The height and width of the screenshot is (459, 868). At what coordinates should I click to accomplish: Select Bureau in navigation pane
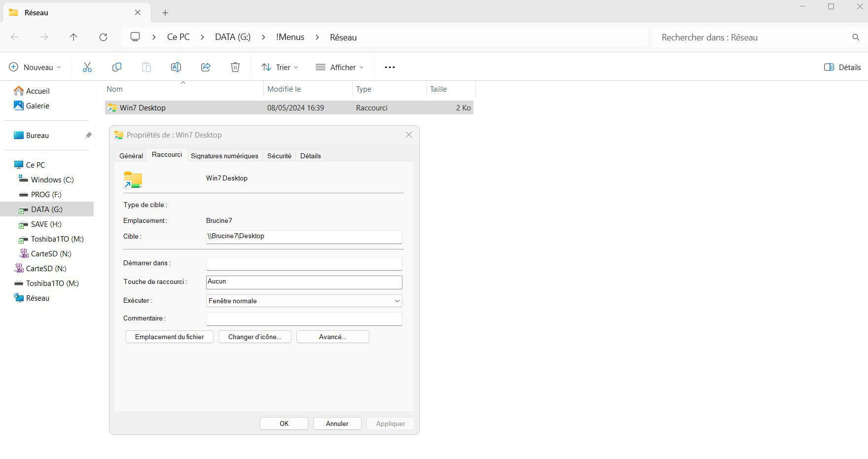32,135
